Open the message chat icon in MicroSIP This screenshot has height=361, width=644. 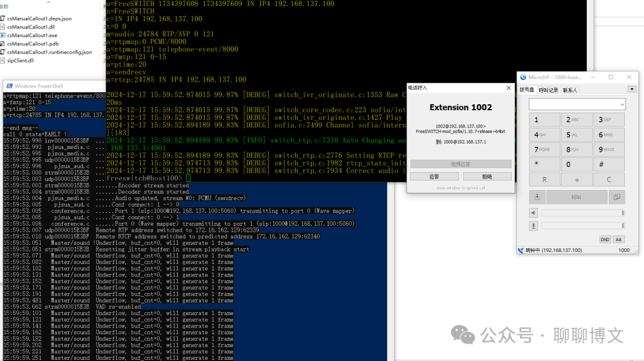click(x=617, y=197)
